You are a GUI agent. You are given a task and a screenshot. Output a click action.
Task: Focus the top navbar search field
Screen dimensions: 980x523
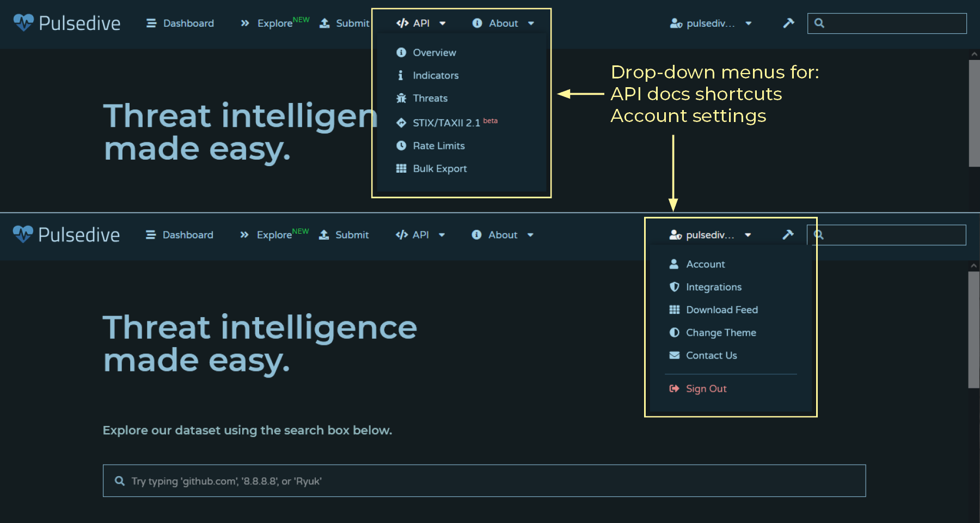(887, 23)
